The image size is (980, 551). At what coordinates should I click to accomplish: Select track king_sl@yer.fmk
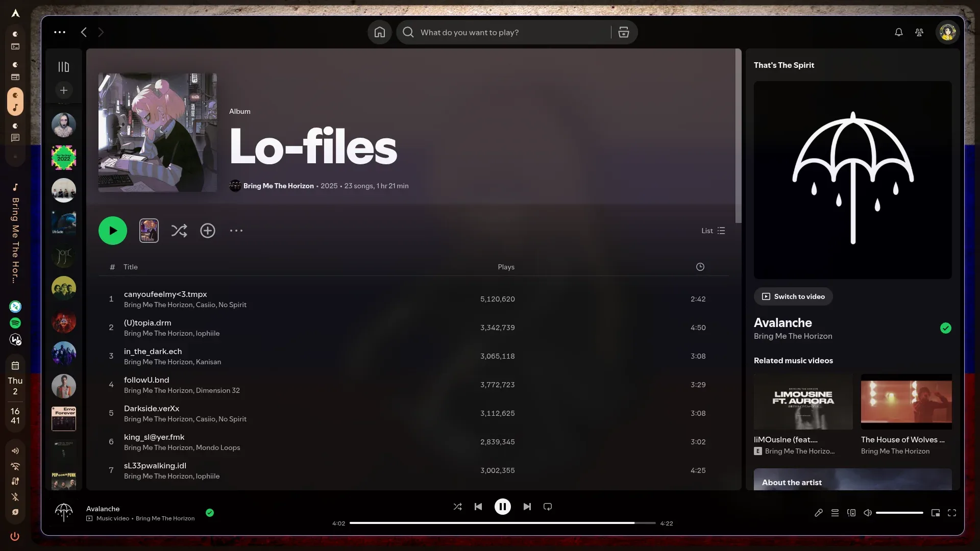click(414, 442)
